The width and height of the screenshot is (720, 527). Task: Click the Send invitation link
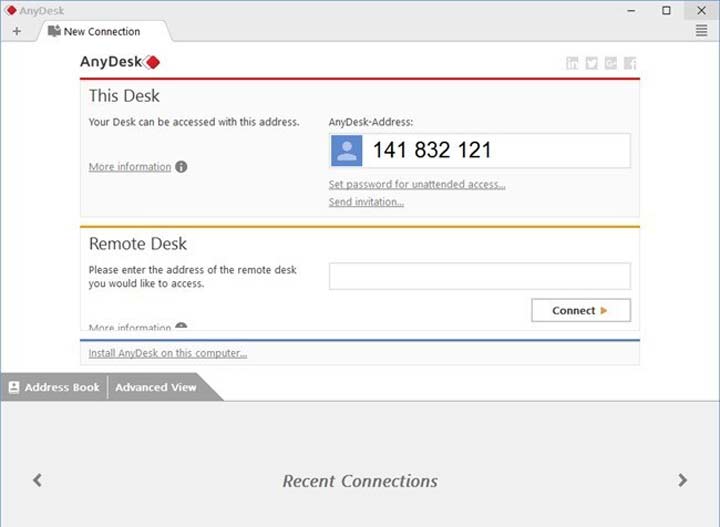pyautogui.click(x=366, y=202)
